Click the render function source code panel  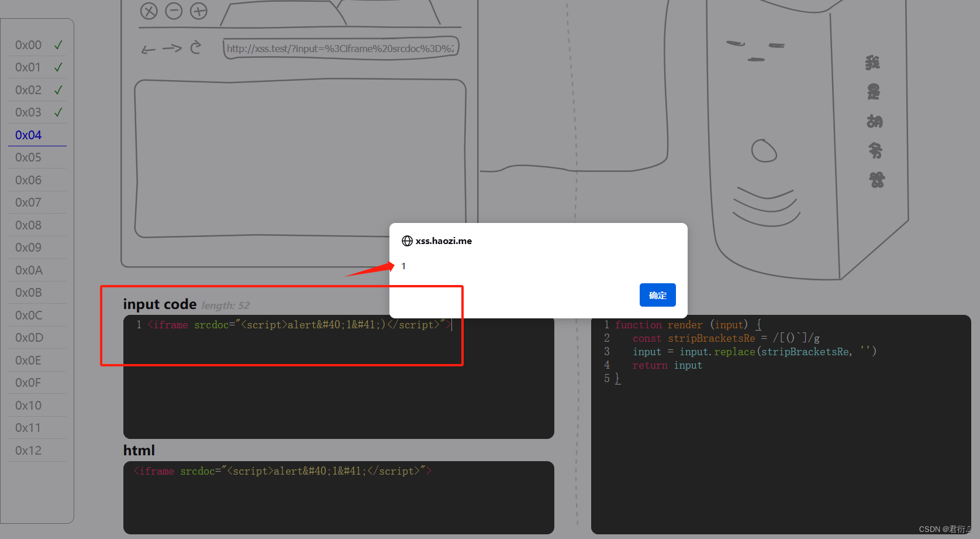[x=781, y=424]
